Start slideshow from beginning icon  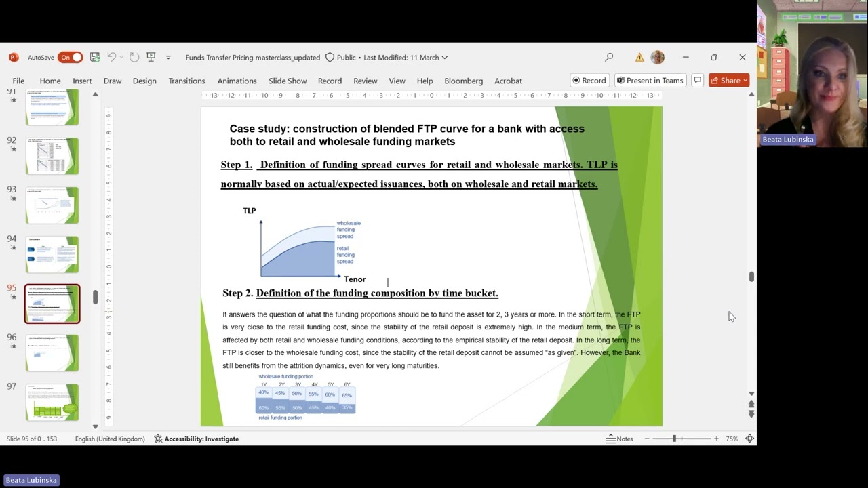point(151,58)
